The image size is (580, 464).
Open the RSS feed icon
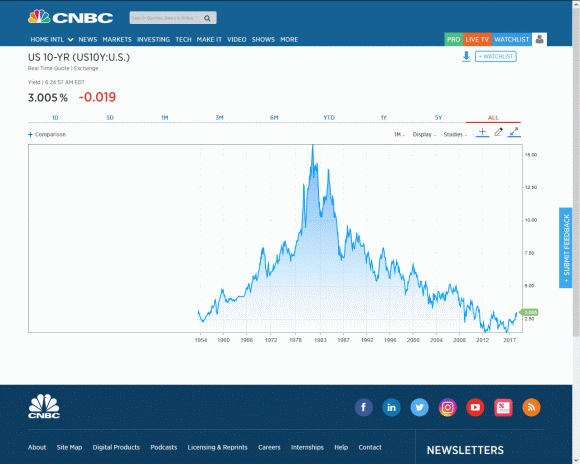click(531, 407)
